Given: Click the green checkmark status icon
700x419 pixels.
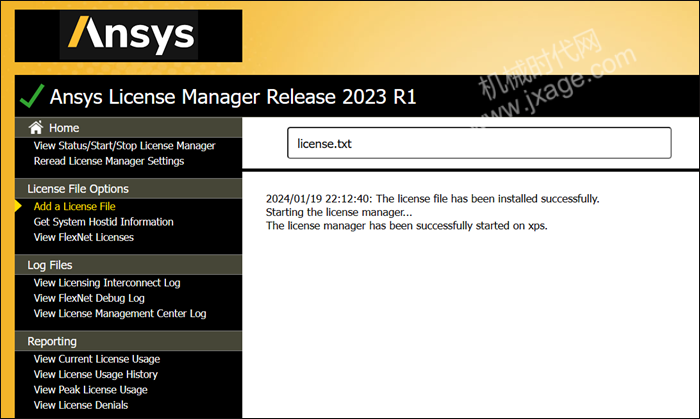Looking at the screenshot, I should pos(32,96).
